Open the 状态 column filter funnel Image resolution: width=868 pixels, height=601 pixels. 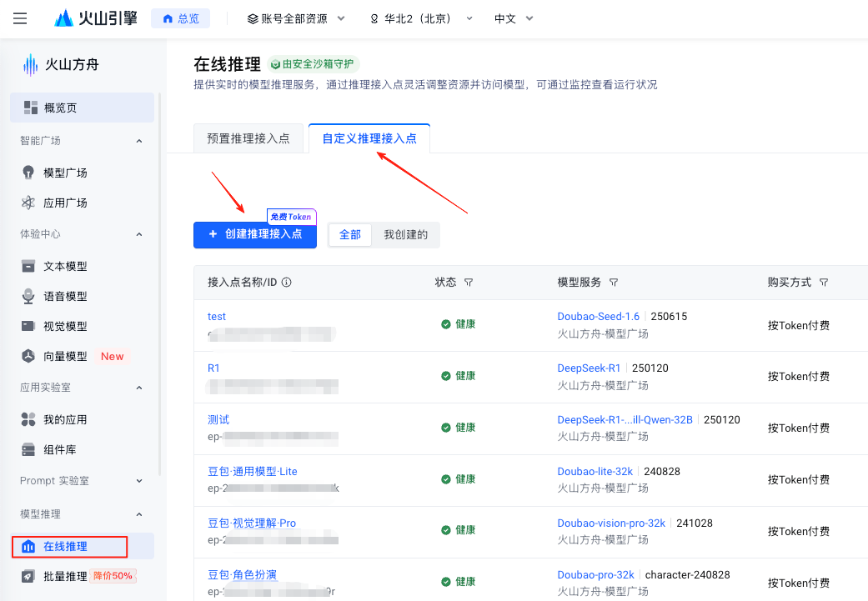(x=469, y=282)
